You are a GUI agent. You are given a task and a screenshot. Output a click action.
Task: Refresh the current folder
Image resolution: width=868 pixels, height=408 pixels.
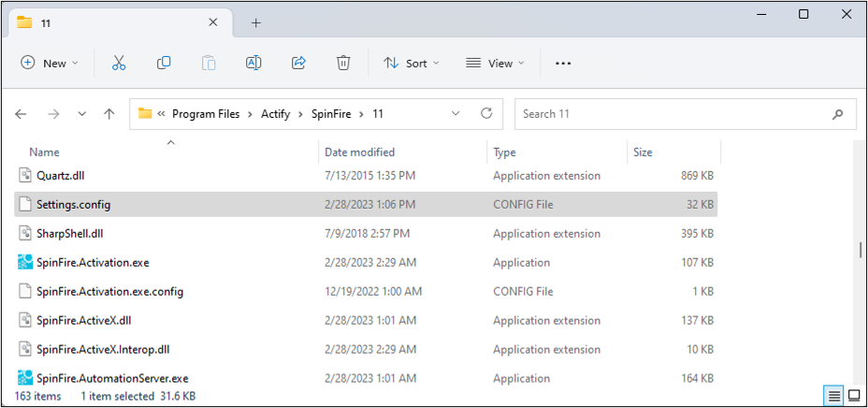pyautogui.click(x=486, y=113)
